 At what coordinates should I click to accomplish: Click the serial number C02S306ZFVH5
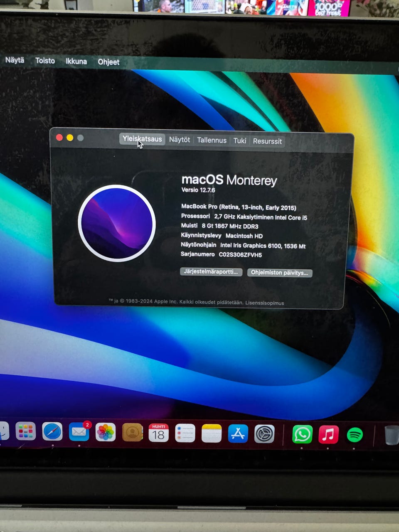click(240, 255)
